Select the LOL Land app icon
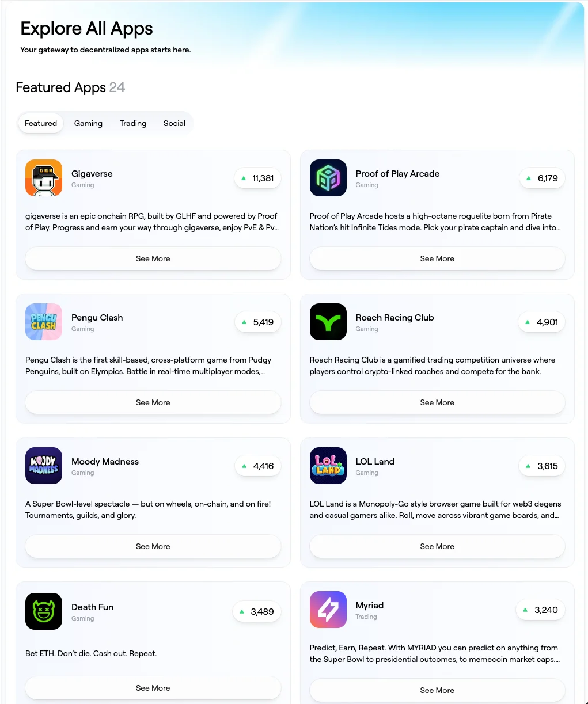Screen dimensions: 588x704 [x=328, y=466]
